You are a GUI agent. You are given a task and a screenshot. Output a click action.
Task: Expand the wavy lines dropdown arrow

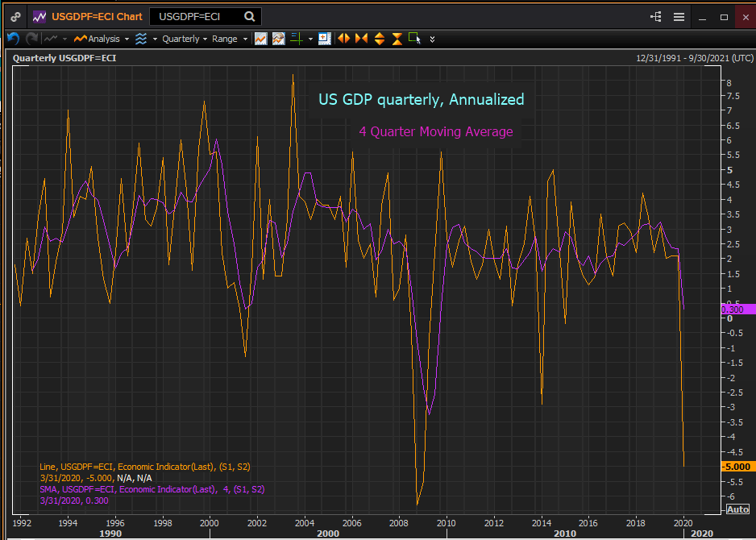coord(155,39)
